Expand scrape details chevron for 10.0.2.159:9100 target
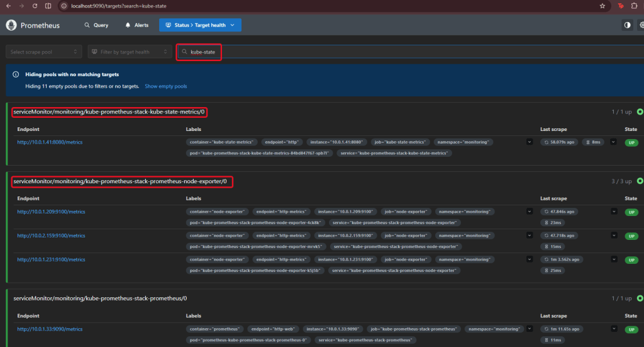Screen dimensions: 644x347 coord(614,235)
